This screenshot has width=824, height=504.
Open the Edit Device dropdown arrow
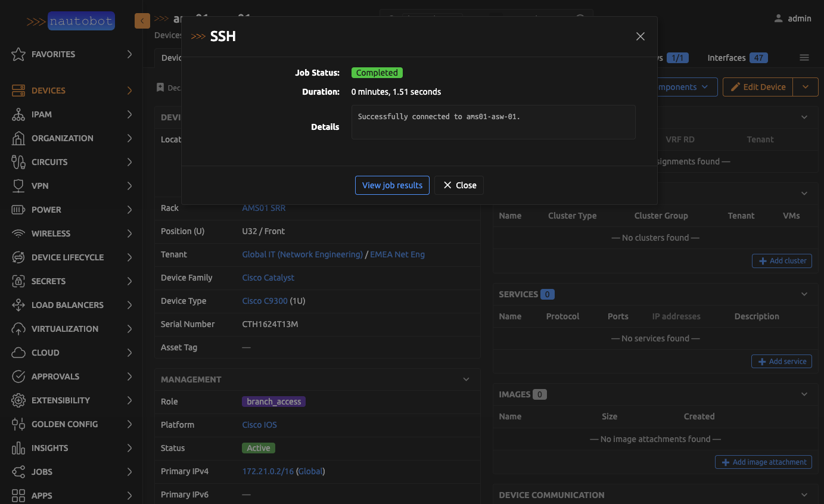[806, 87]
